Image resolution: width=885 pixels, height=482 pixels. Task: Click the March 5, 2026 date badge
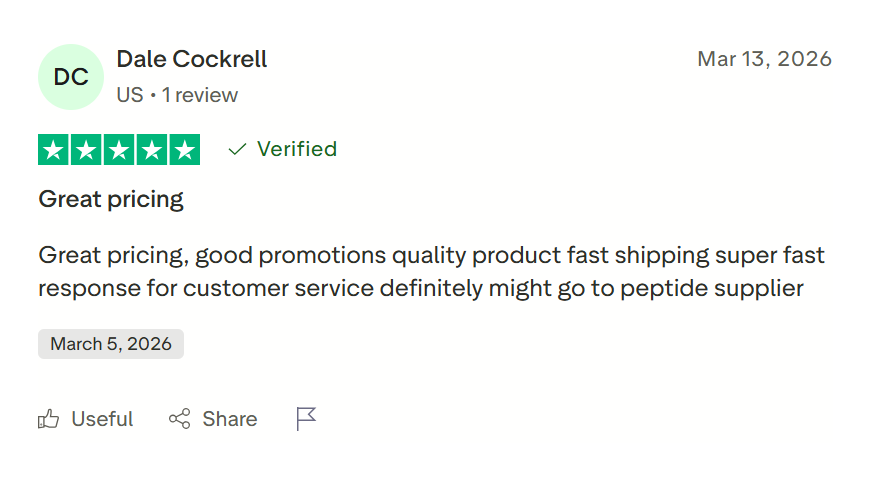coord(111,344)
